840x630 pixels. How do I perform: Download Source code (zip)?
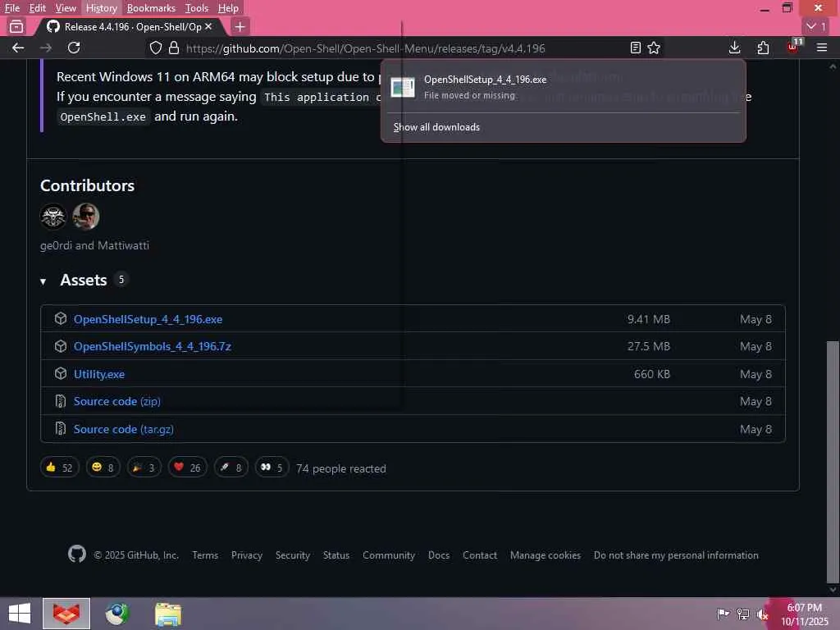[116, 401]
